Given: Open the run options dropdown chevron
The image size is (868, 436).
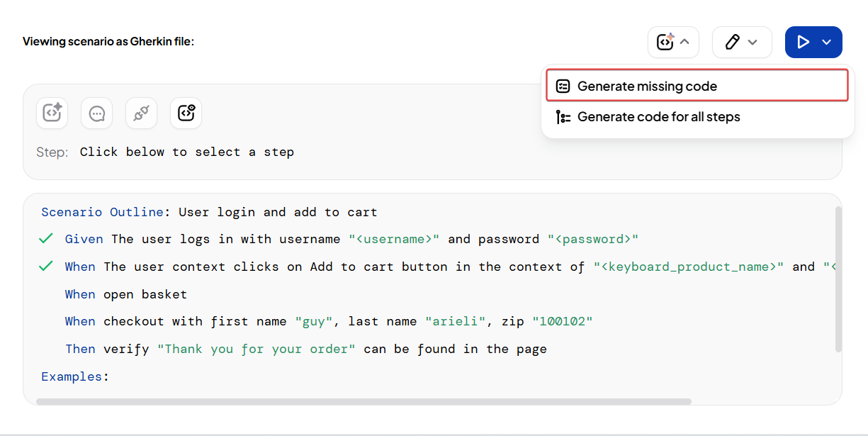Looking at the screenshot, I should point(826,43).
